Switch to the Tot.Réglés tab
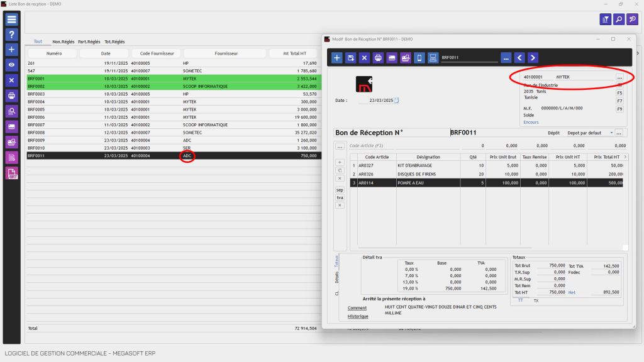This screenshot has width=644, height=362. pyautogui.click(x=114, y=42)
